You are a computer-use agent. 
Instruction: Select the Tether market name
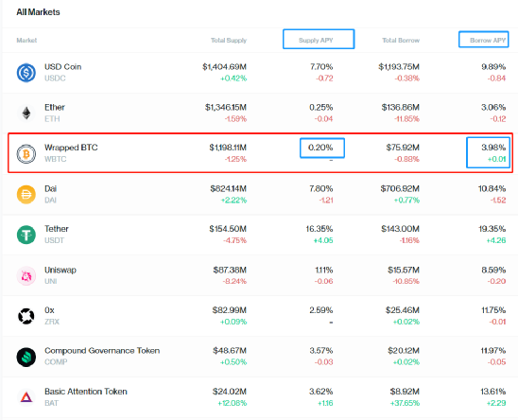(x=57, y=229)
